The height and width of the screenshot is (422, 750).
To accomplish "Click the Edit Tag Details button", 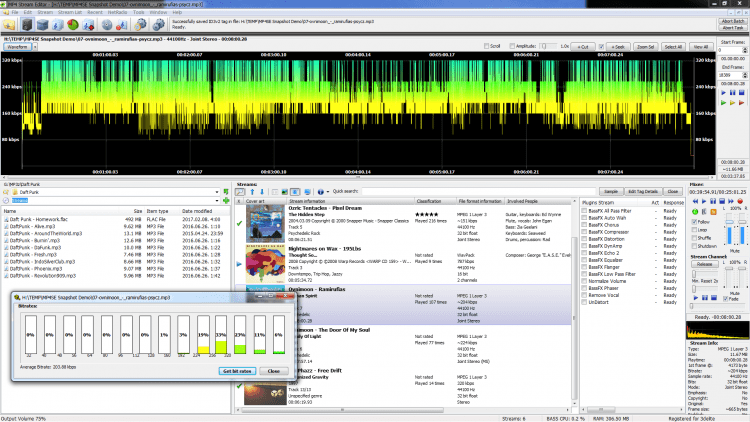I will point(642,191).
